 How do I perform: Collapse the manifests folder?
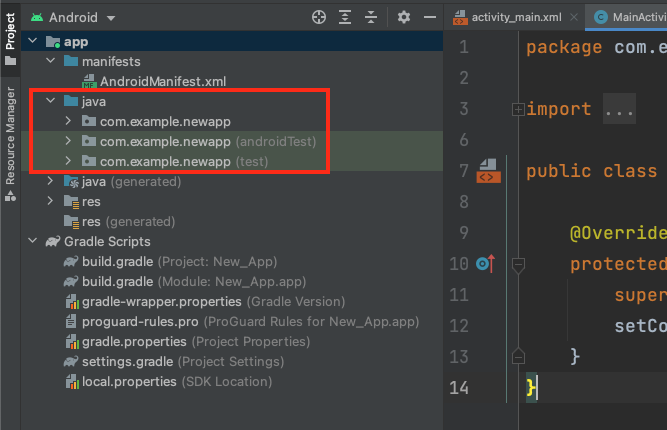pyautogui.click(x=51, y=61)
